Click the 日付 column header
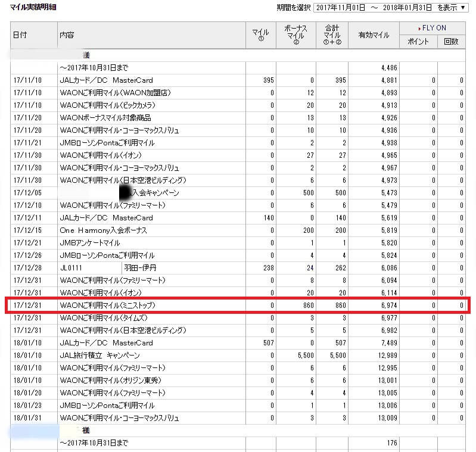The image size is (476, 452). click(20, 35)
